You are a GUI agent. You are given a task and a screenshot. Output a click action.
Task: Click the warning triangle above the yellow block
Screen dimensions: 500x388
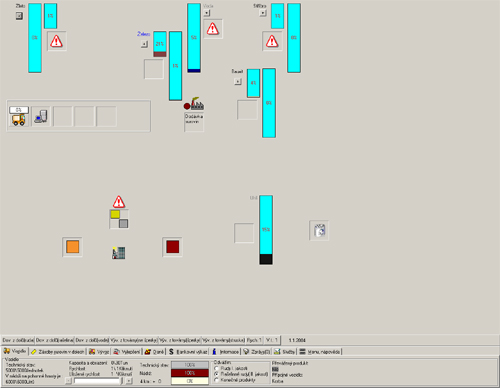click(119, 202)
